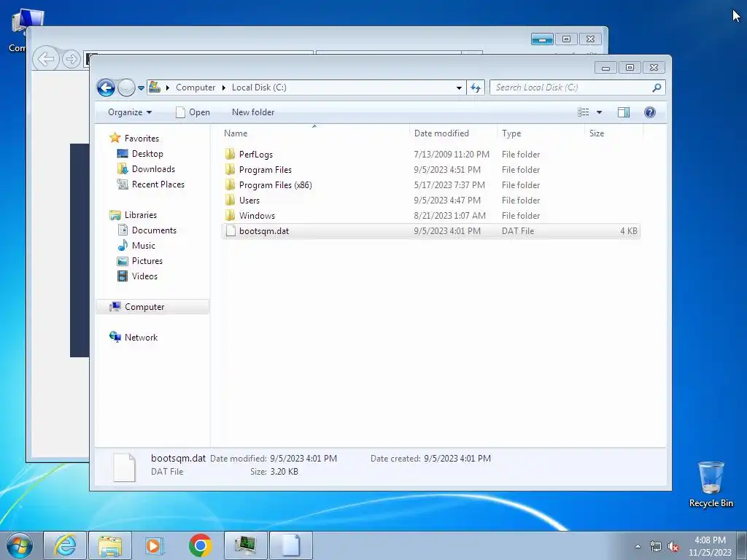Show hidden tray icons arrow
The width and height of the screenshot is (747, 560).
coord(638,546)
